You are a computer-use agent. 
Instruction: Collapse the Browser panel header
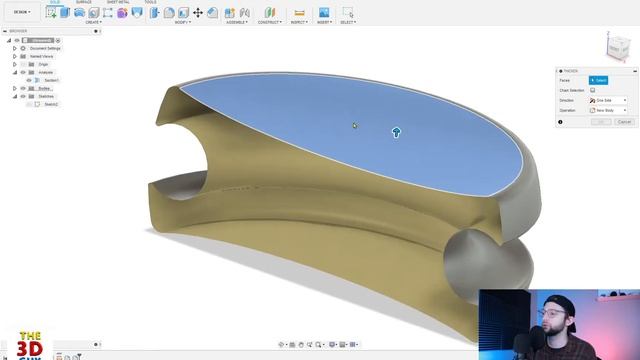pyautogui.click(x=5, y=31)
